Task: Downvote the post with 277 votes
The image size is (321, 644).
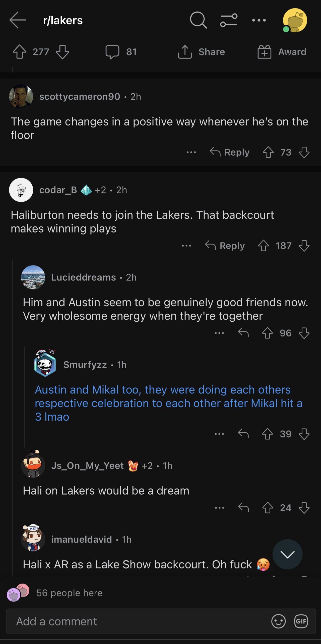Action: pyautogui.click(x=62, y=52)
